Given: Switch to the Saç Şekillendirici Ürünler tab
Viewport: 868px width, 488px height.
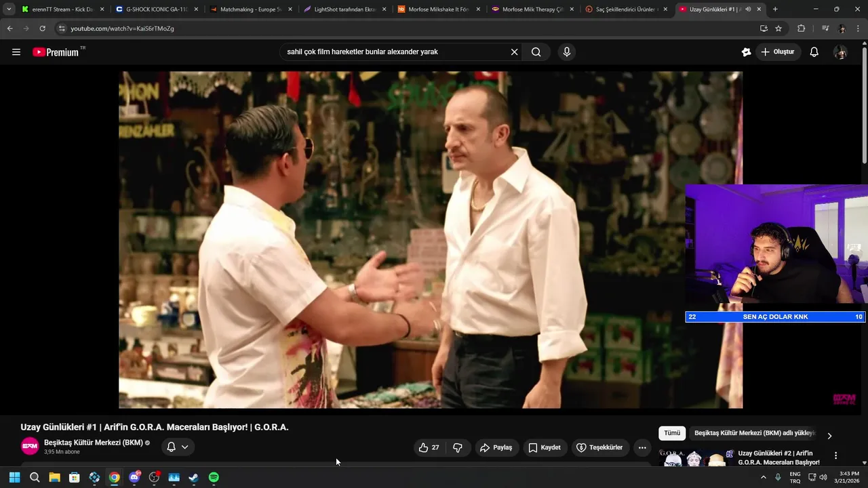Looking at the screenshot, I should (625, 9).
